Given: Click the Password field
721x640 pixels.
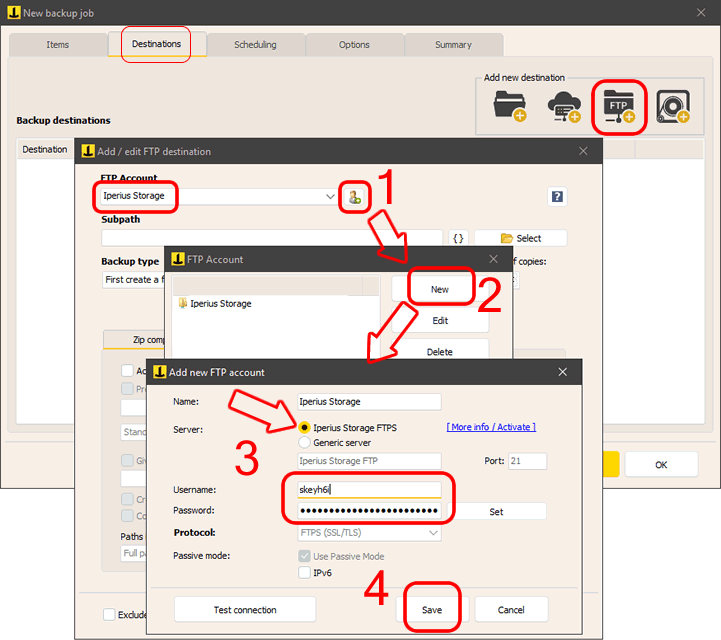Looking at the screenshot, I should click(369, 510).
